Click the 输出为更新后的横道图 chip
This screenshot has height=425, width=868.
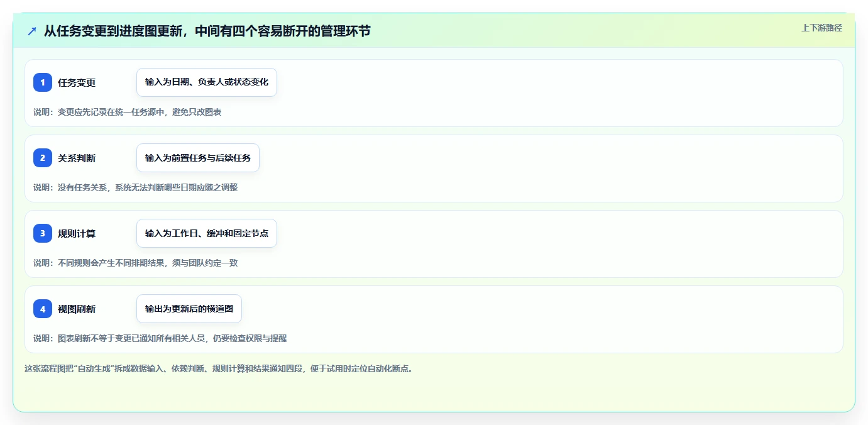189,309
